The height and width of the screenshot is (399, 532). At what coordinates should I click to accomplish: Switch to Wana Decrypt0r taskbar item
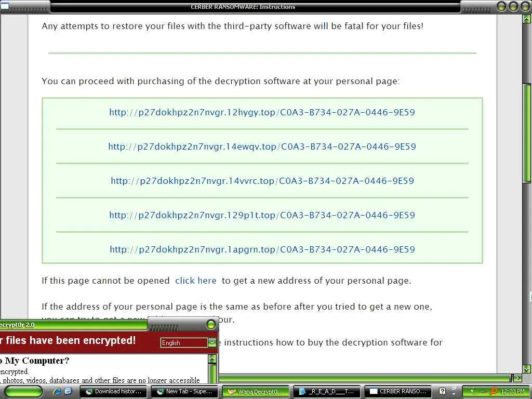pyautogui.click(x=256, y=392)
